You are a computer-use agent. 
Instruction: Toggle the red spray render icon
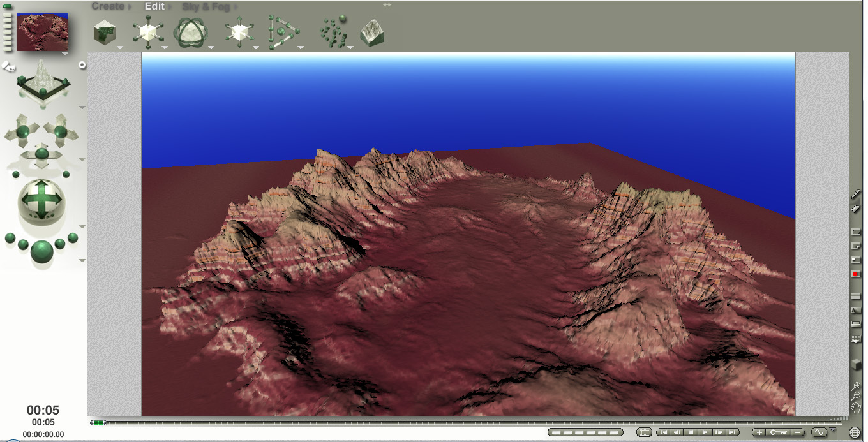[856, 274]
